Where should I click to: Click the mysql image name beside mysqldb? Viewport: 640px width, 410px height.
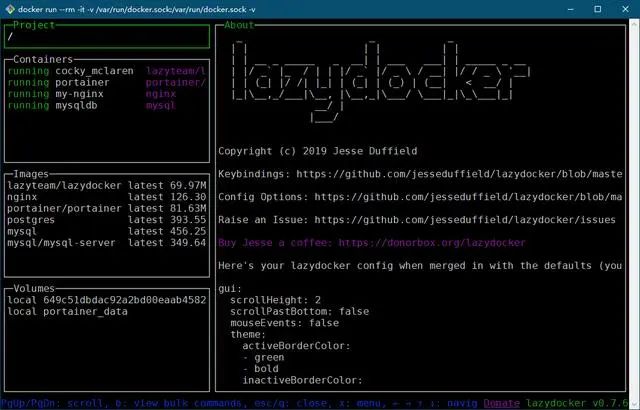(x=161, y=105)
